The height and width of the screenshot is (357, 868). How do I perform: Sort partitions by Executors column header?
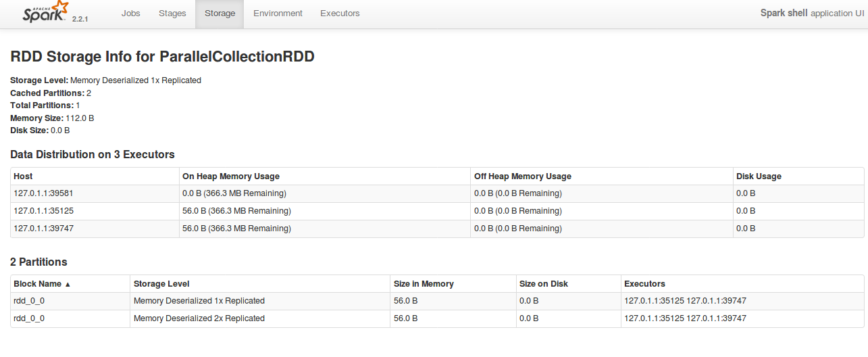point(644,284)
